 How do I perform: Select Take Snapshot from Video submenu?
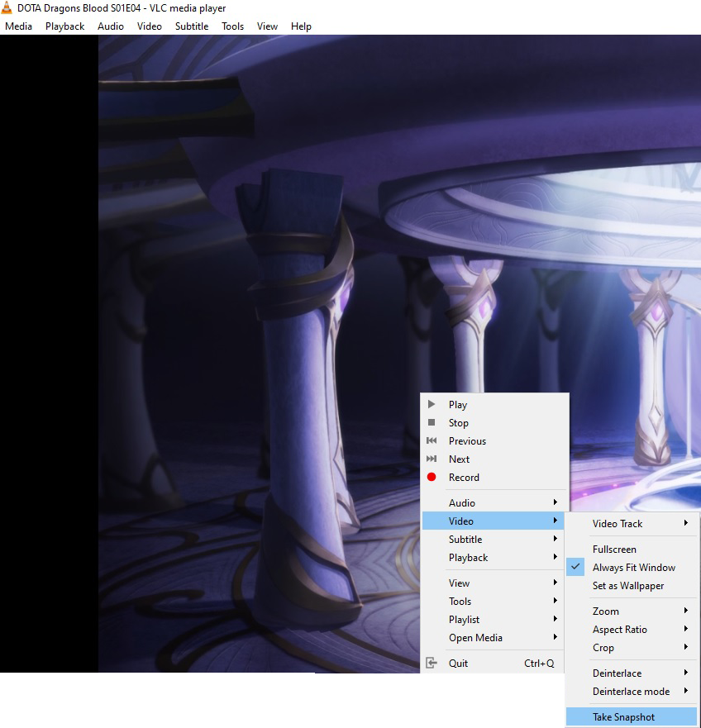(632, 717)
